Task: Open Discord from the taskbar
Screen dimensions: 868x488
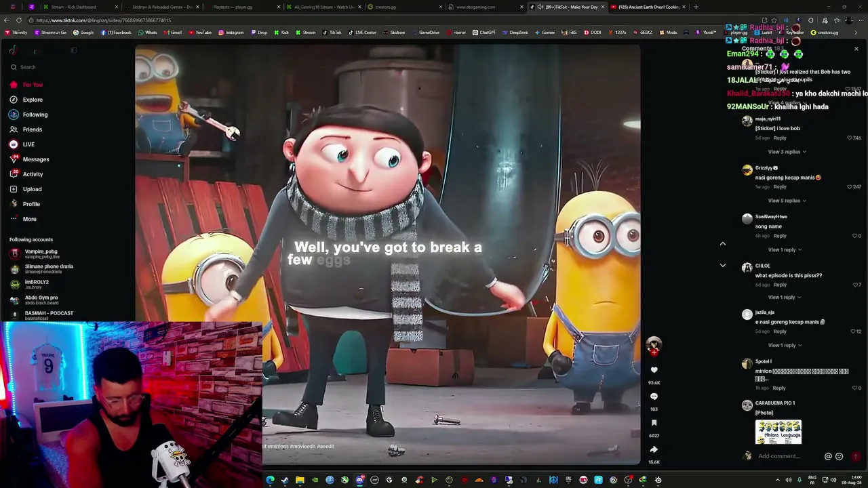Action: click(359, 481)
